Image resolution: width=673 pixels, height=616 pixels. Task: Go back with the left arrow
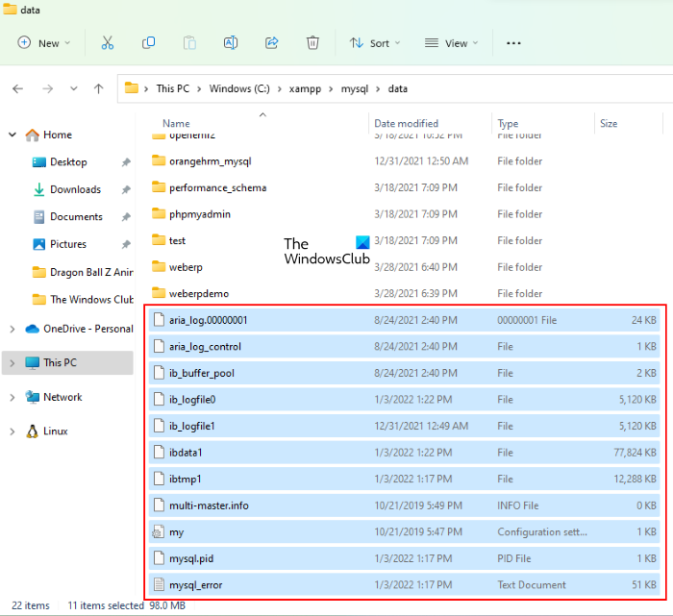[17, 88]
